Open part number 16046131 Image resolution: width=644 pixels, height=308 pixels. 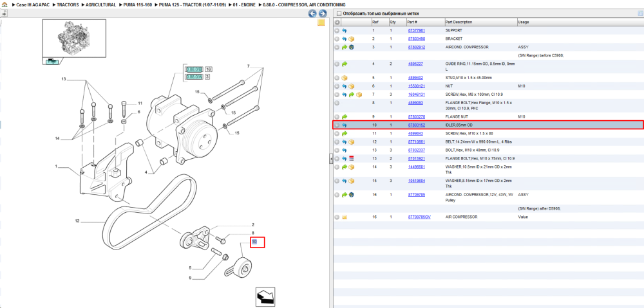(x=416, y=95)
